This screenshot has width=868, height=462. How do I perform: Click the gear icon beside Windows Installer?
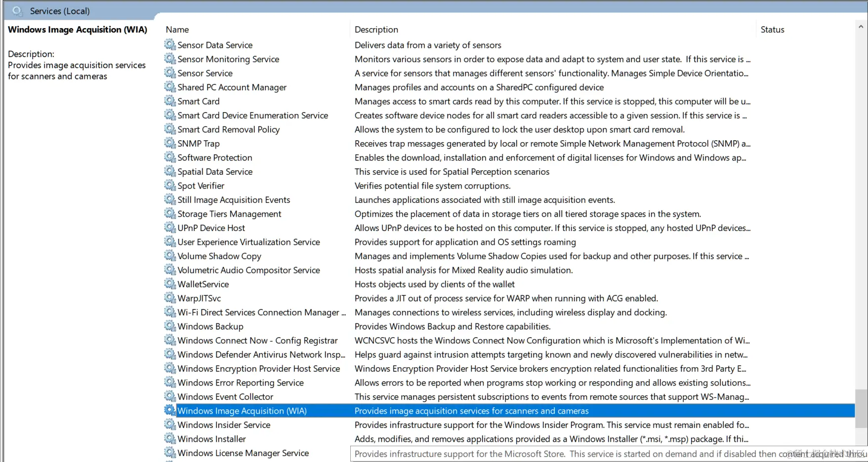pyautogui.click(x=170, y=439)
